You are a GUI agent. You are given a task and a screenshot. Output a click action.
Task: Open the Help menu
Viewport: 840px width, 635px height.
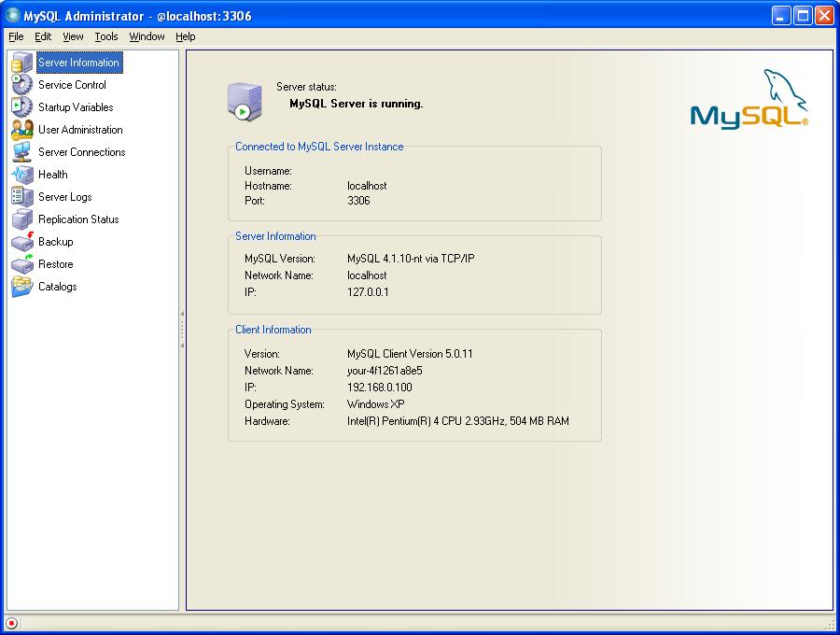click(x=186, y=36)
